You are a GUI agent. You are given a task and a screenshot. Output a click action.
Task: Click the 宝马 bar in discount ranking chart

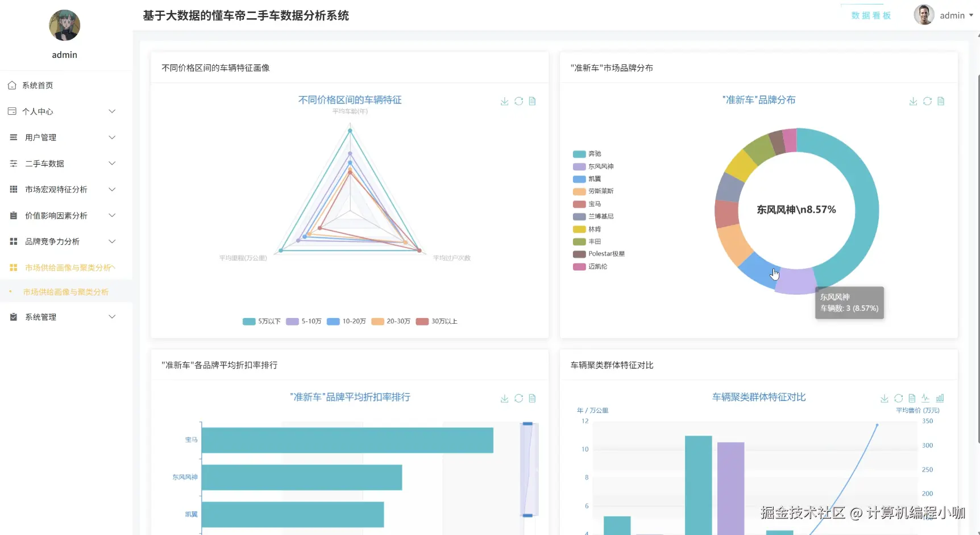click(x=347, y=440)
